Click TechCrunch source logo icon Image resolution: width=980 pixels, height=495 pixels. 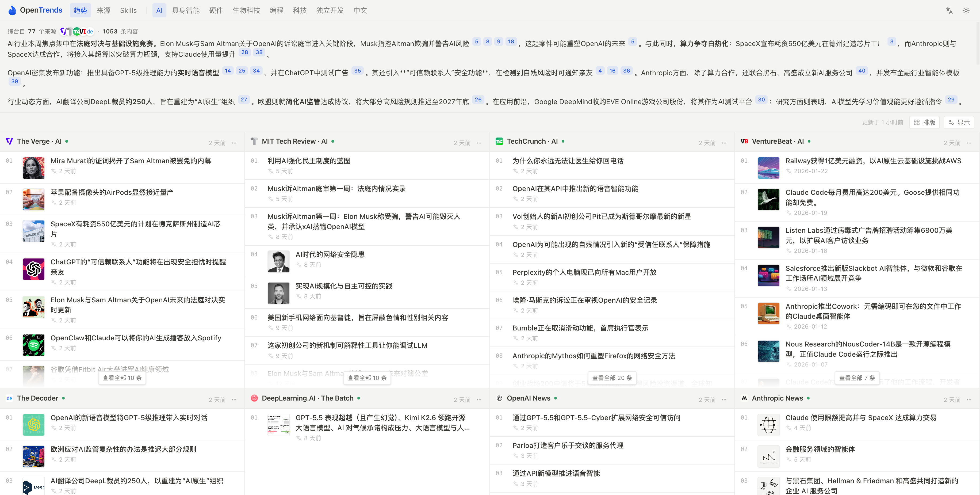point(500,141)
